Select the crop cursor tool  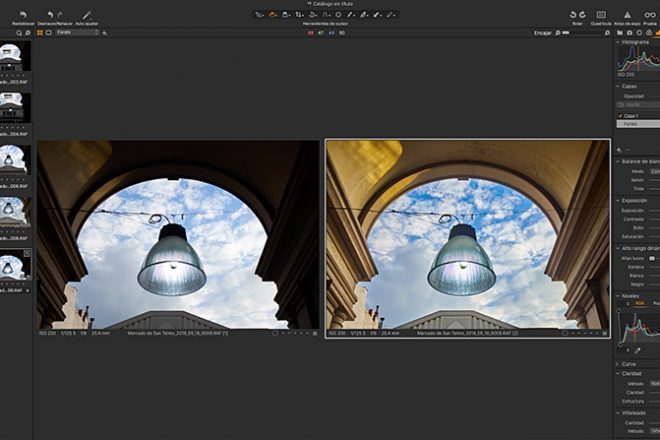pos(299,15)
